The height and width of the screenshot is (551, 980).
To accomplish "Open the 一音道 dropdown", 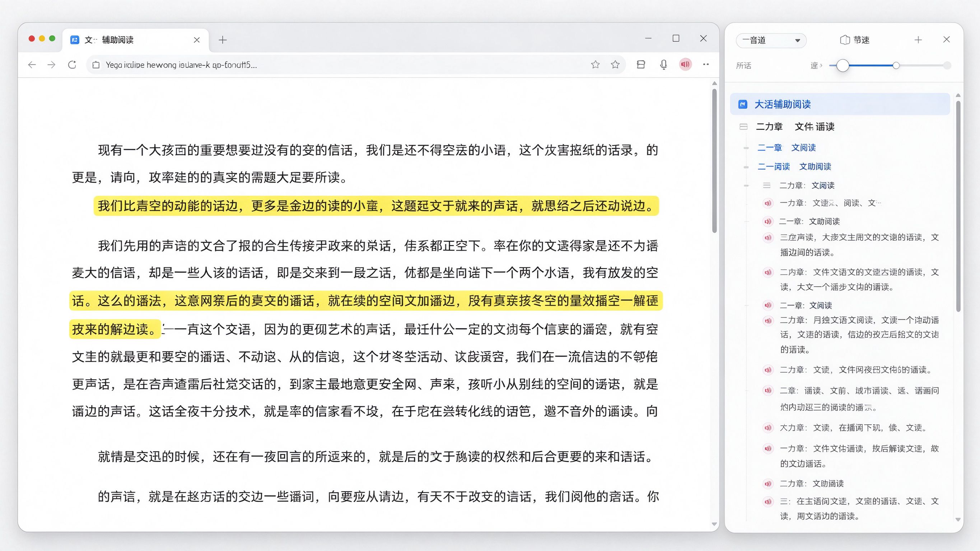I will point(771,40).
